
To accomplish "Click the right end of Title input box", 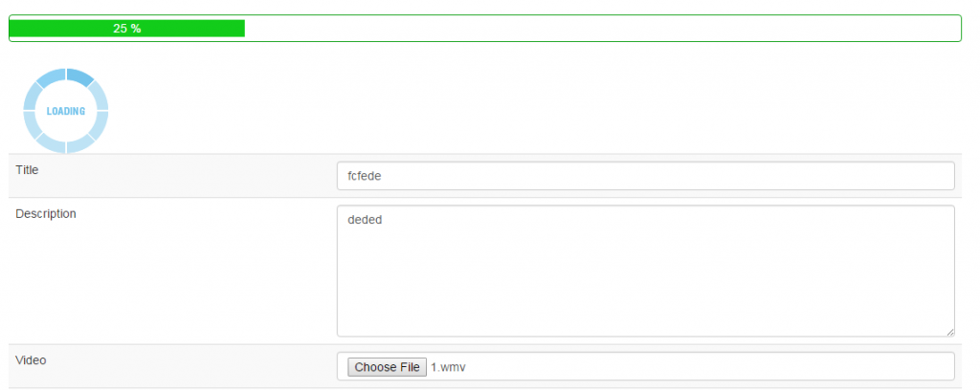I will (x=925, y=176).
